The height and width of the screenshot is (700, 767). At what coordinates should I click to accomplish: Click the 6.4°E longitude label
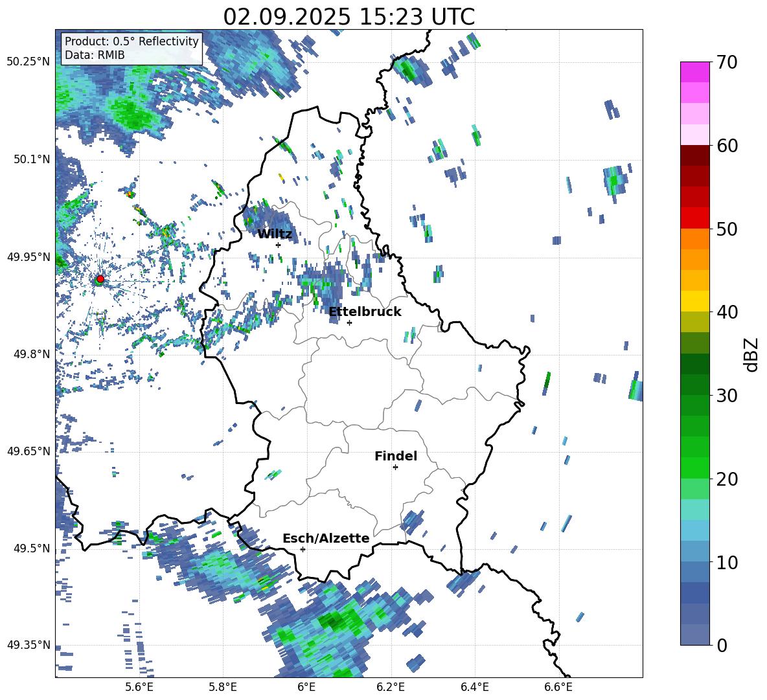point(474,688)
